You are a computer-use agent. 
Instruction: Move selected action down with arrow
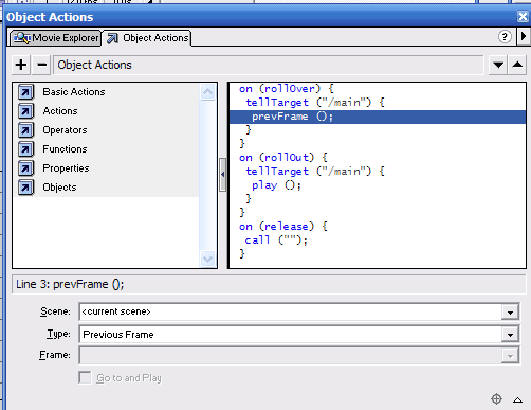(x=498, y=65)
